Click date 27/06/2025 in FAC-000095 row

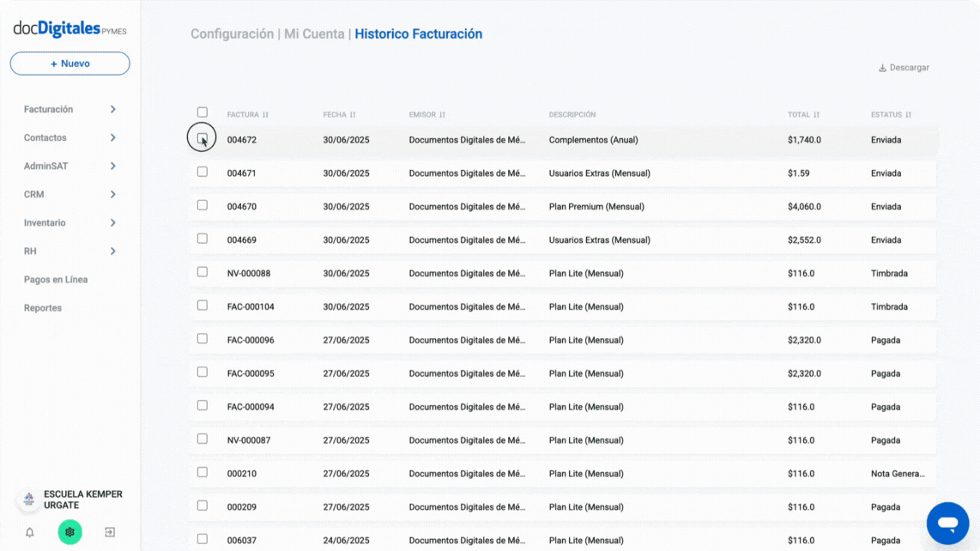tap(346, 373)
